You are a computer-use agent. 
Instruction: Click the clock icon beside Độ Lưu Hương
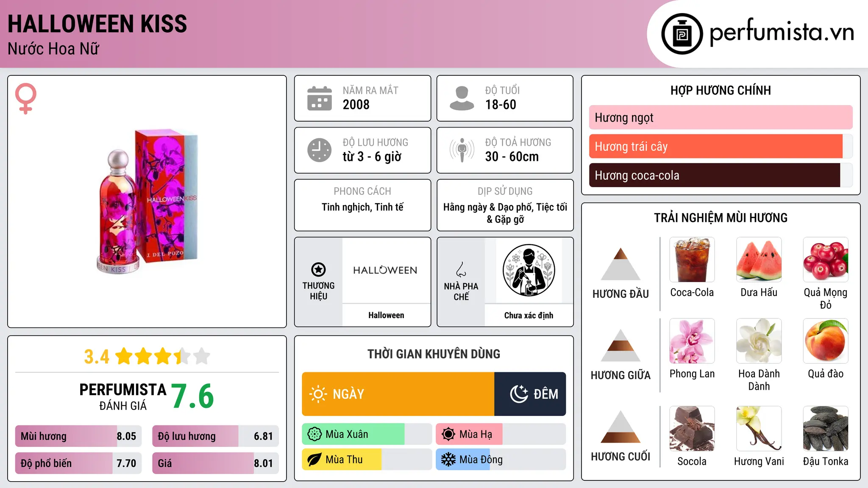click(x=320, y=150)
